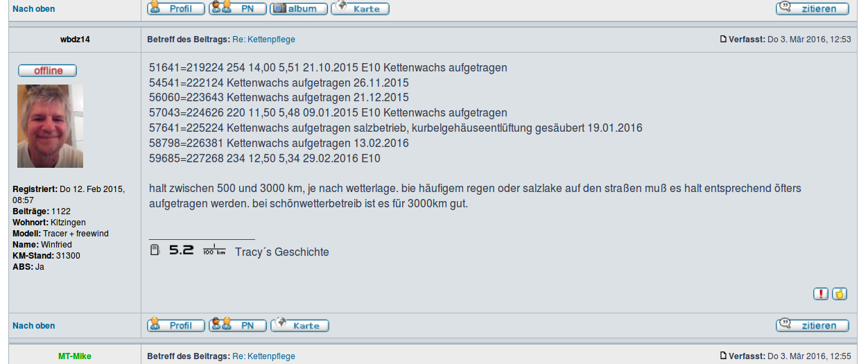Open Re: Kettenpflege link in wbdz14's post header
This screenshot has width=868, height=364.
(x=263, y=40)
